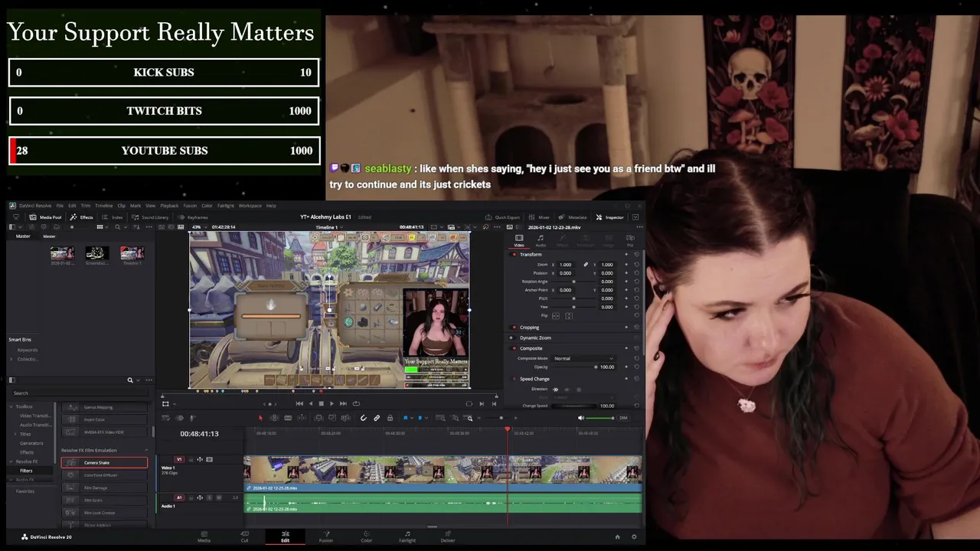This screenshot has height=551, width=980.
Task: Reset the Transform section
Action: 636,255
